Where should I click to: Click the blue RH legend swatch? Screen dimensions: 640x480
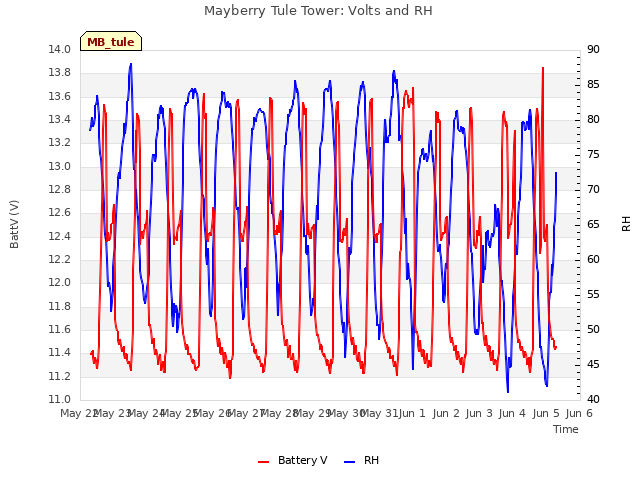(x=350, y=461)
